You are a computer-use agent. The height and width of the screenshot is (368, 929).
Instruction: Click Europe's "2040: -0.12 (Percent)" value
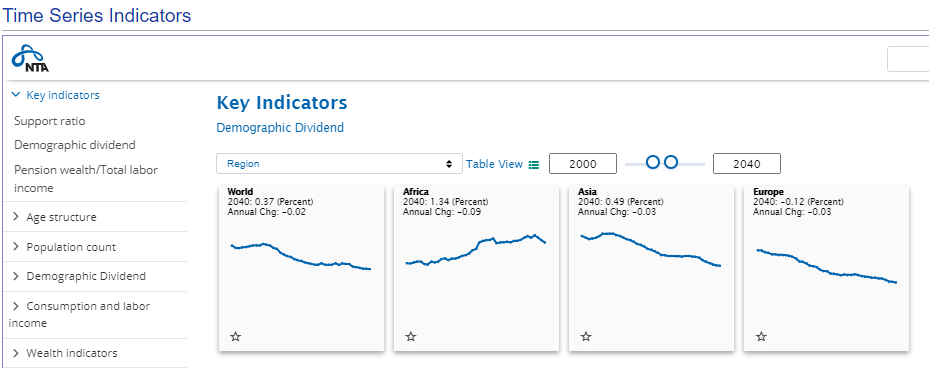click(x=798, y=202)
